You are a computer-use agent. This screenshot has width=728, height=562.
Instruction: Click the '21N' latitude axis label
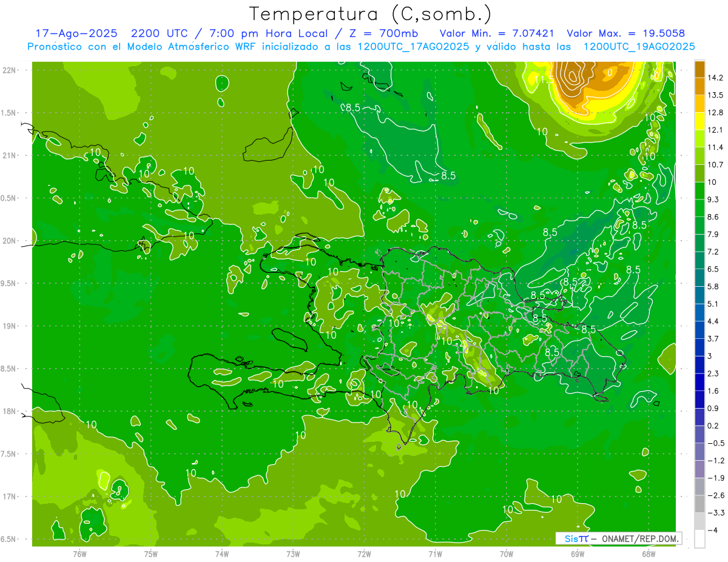[x=8, y=155]
